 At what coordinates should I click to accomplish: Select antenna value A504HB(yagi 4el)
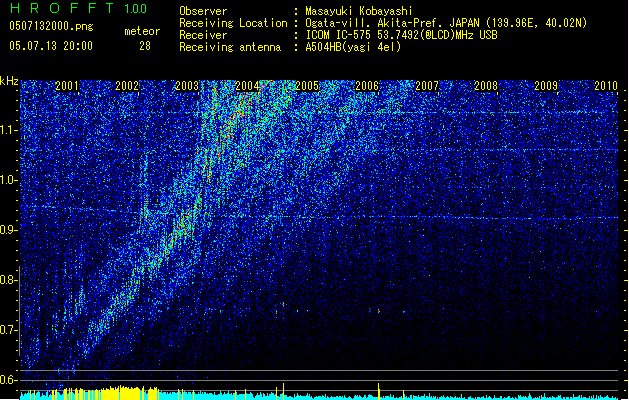[x=353, y=47]
